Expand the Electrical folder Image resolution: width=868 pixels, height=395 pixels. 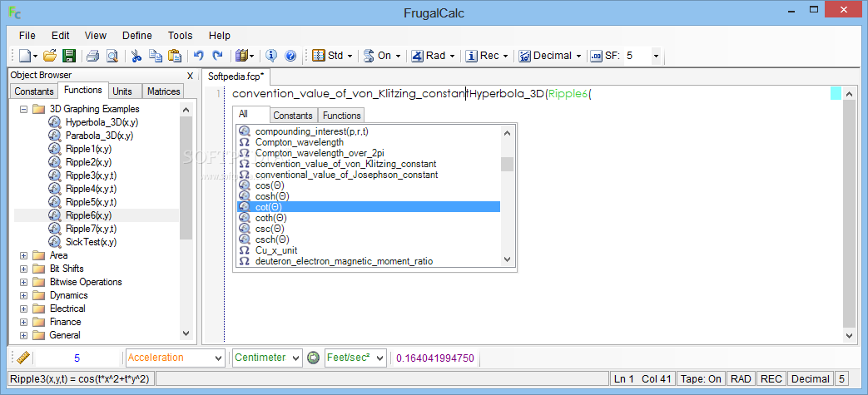(23, 309)
